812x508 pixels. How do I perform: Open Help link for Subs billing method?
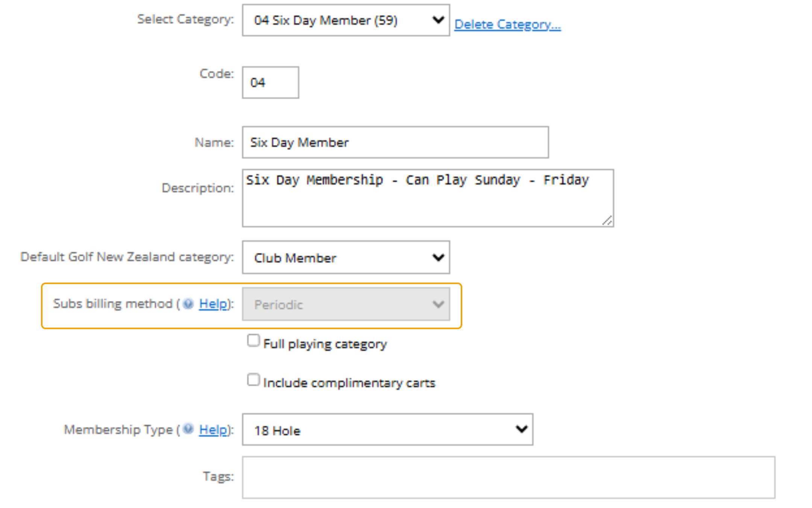213,304
